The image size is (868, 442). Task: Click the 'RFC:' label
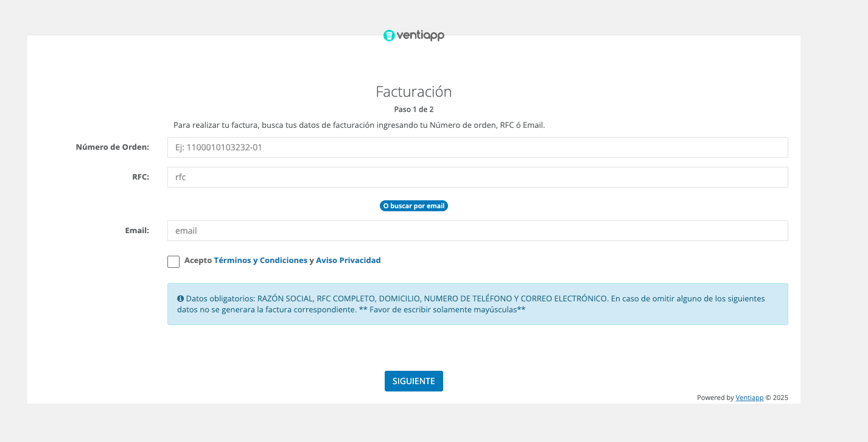tap(141, 177)
